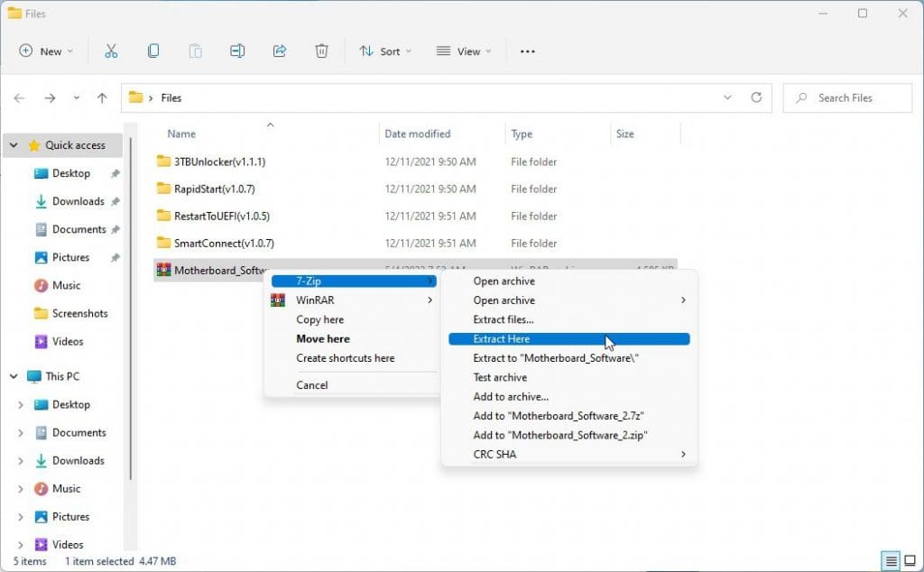The height and width of the screenshot is (572, 924).
Task: Refresh the folder view
Action: (757, 98)
